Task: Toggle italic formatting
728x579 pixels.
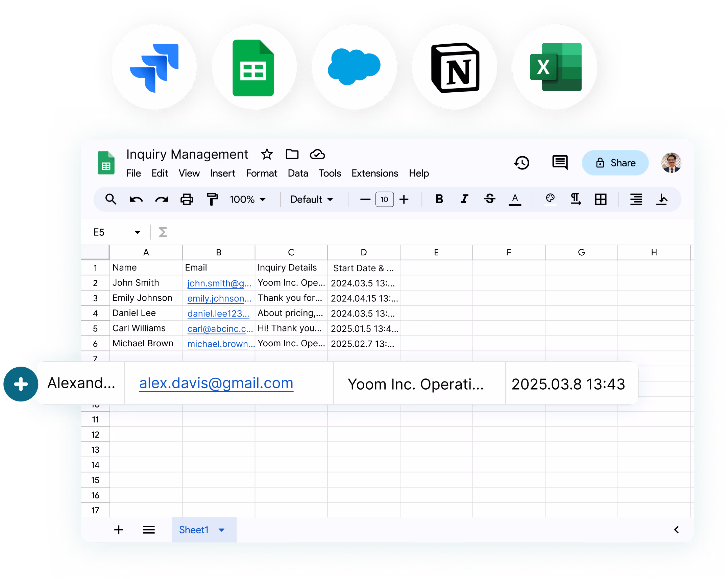Action: click(464, 199)
